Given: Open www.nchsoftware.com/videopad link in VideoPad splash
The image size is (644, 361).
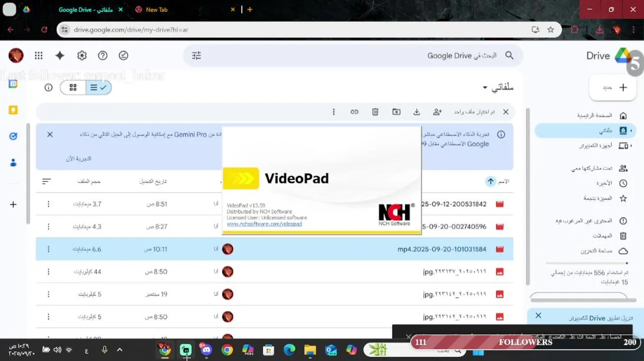Looking at the screenshot, I should click(264, 224).
